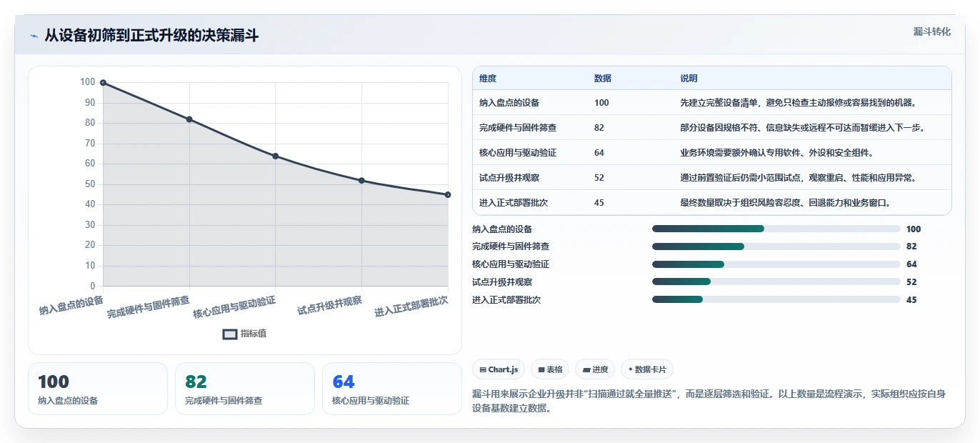Click the table value 52
The width and height of the screenshot is (980, 443).
(x=599, y=178)
